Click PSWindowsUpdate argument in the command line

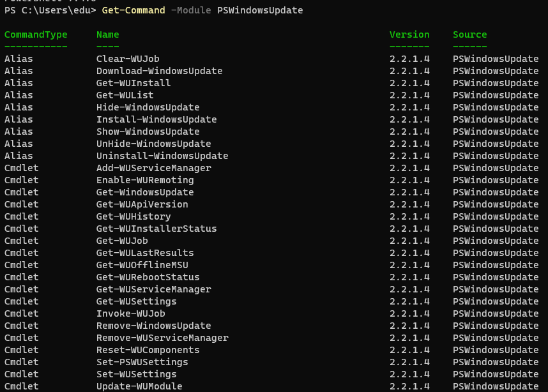point(260,10)
